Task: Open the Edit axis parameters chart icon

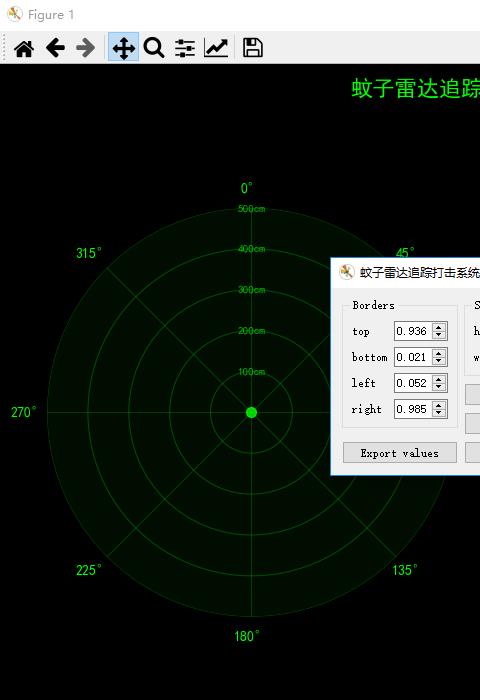Action: point(216,48)
